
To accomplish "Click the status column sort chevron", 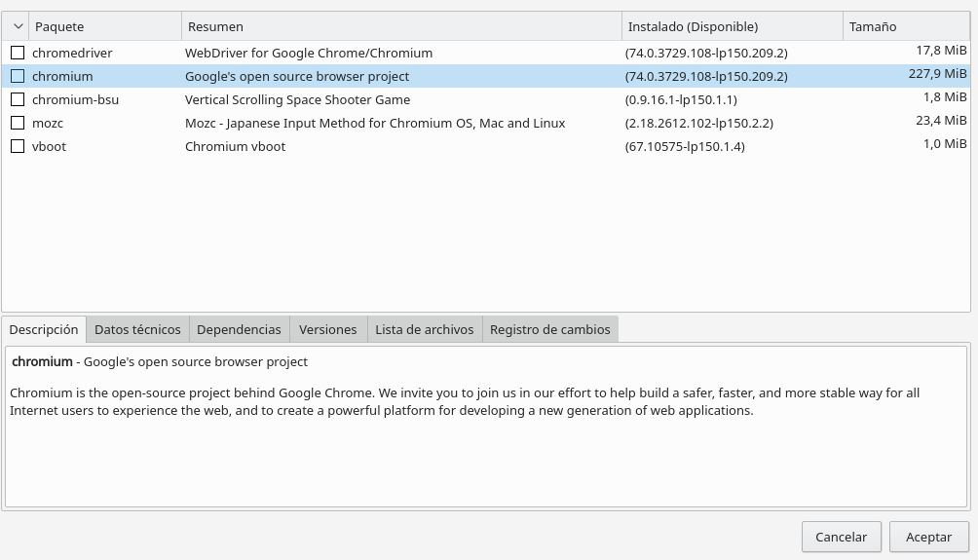I will [x=18, y=26].
